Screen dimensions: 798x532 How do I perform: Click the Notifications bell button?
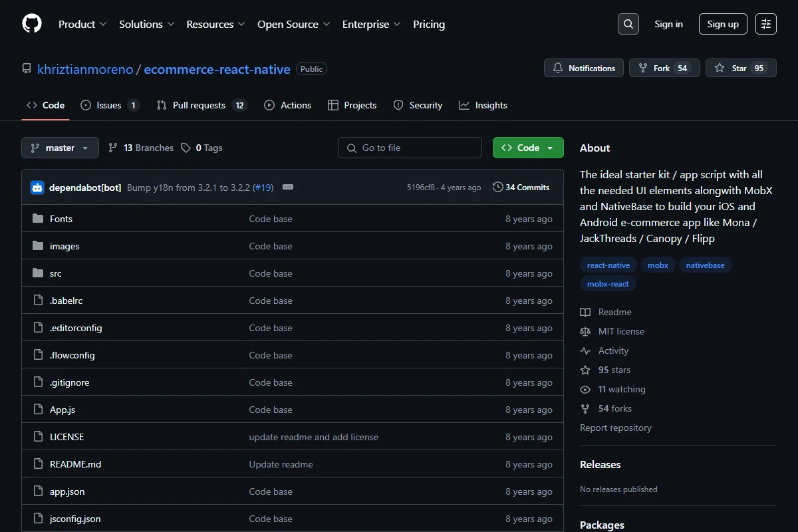(x=584, y=68)
